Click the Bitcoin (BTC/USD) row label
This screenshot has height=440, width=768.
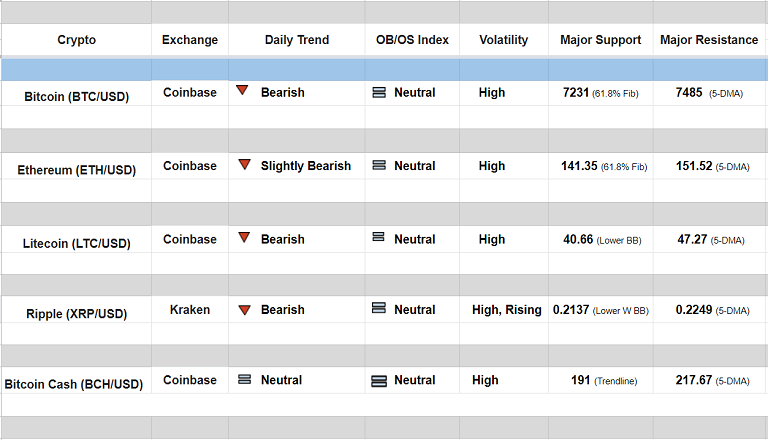pos(77,97)
